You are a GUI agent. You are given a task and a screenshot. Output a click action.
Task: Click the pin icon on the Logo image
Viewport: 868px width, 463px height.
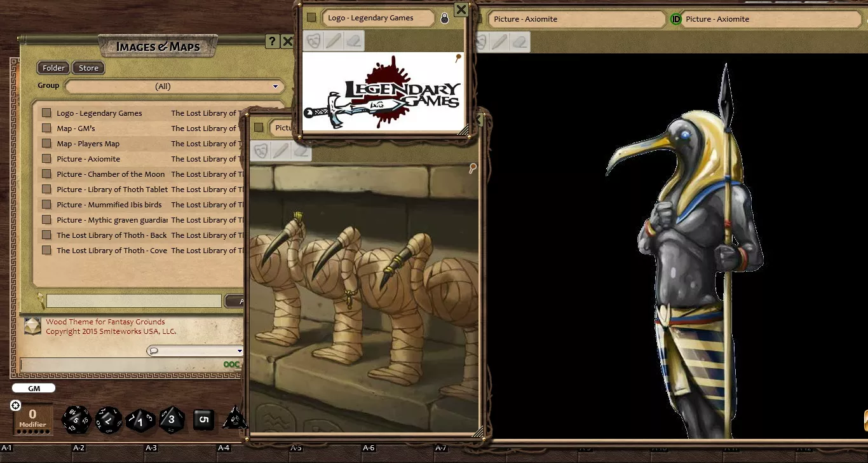click(458, 59)
